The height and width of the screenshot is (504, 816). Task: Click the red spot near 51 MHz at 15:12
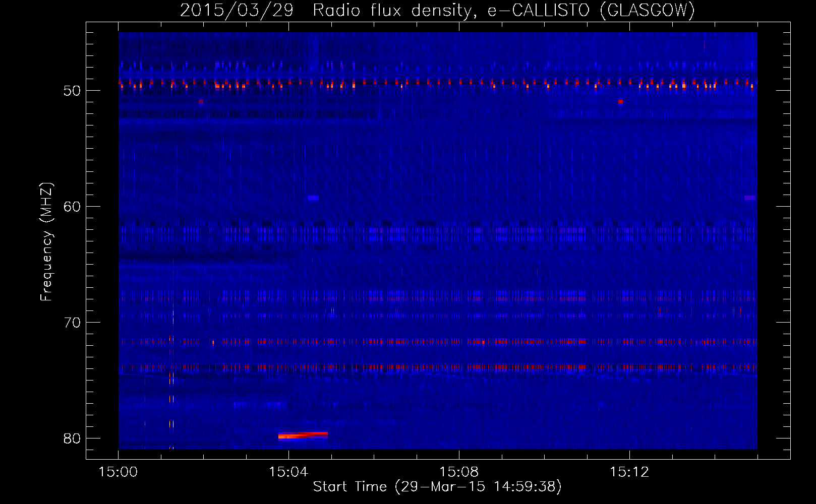(x=620, y=102)
